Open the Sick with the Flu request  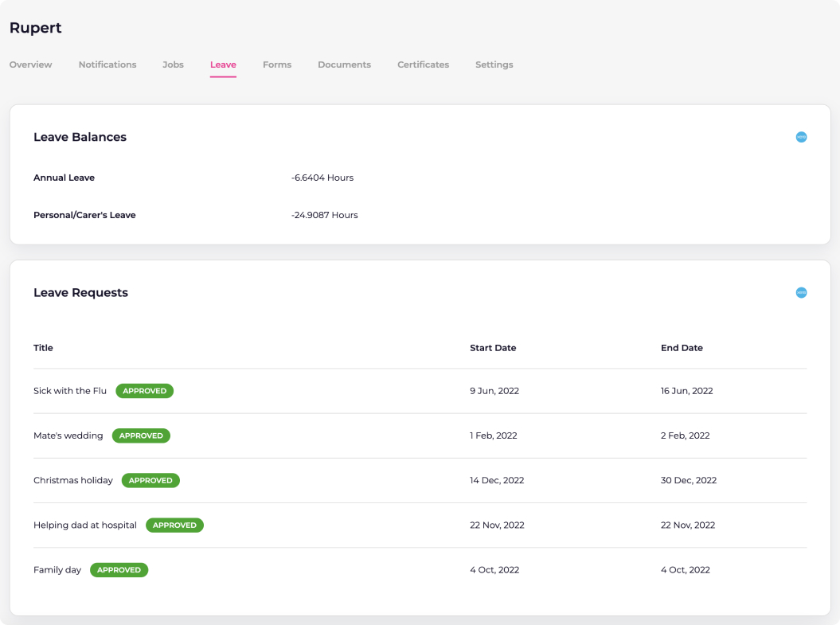[70, 391]
